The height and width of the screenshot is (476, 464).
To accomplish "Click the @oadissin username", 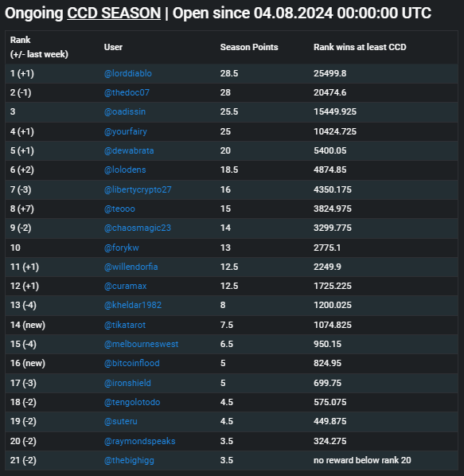I will point(125,111).
